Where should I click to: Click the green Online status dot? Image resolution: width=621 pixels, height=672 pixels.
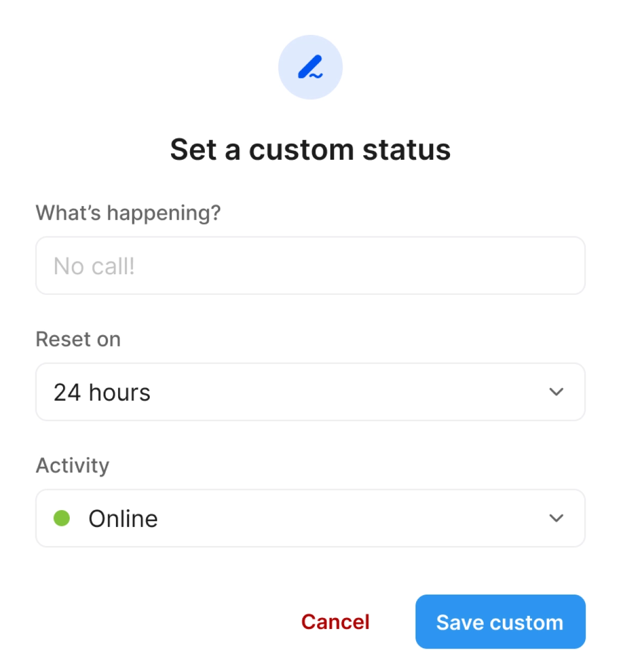(62, 518)
